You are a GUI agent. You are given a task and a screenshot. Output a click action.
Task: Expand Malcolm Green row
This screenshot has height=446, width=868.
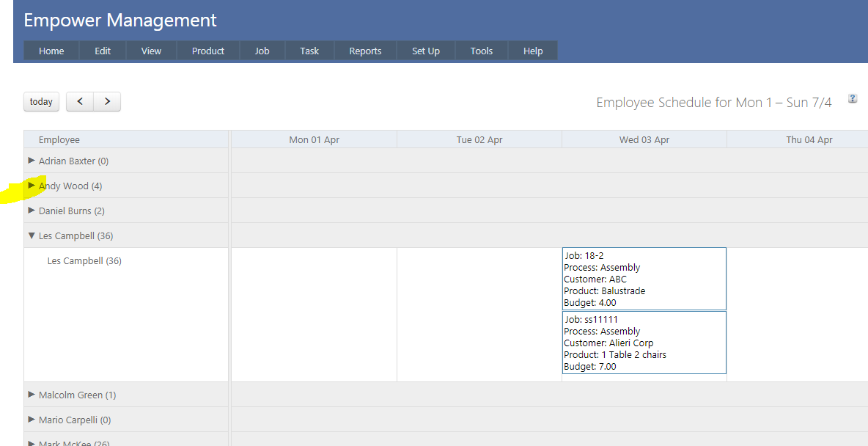[32, 395]
